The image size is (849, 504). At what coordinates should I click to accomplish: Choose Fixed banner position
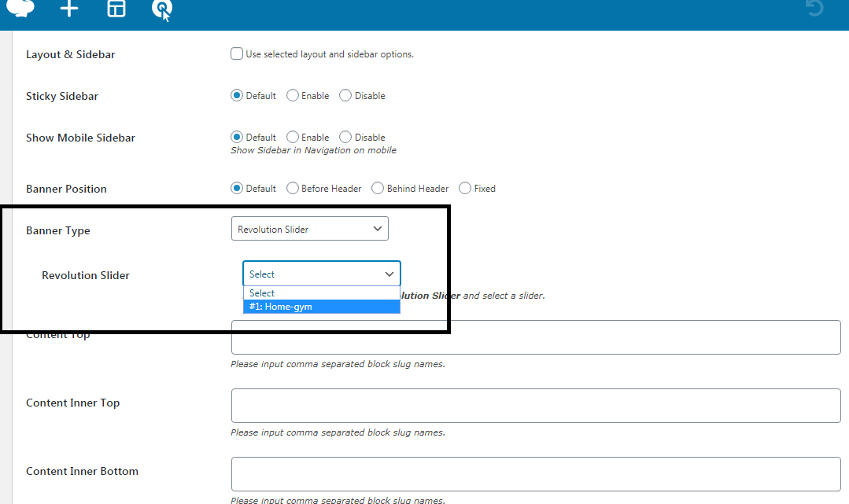[x=465, y=188]
